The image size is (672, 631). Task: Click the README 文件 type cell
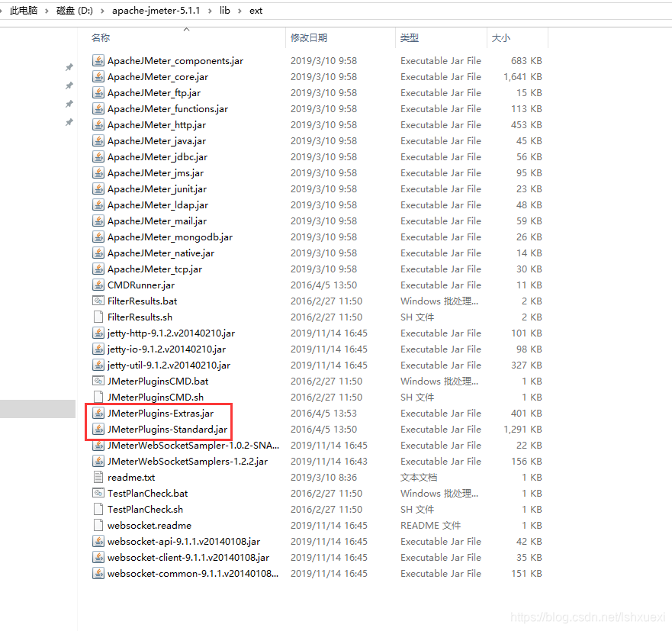[x=430, y=525]
